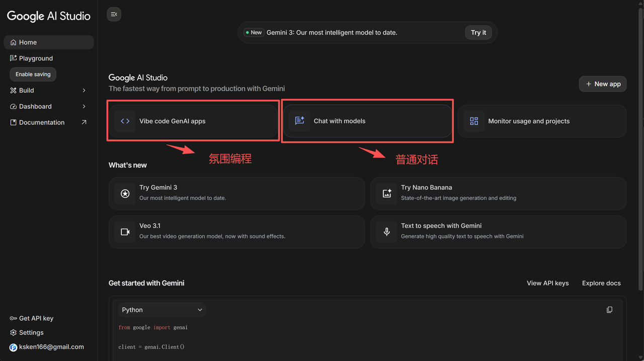Open the Documentation menu item
The width and height of the screenshot is (644, 361).
49,122
